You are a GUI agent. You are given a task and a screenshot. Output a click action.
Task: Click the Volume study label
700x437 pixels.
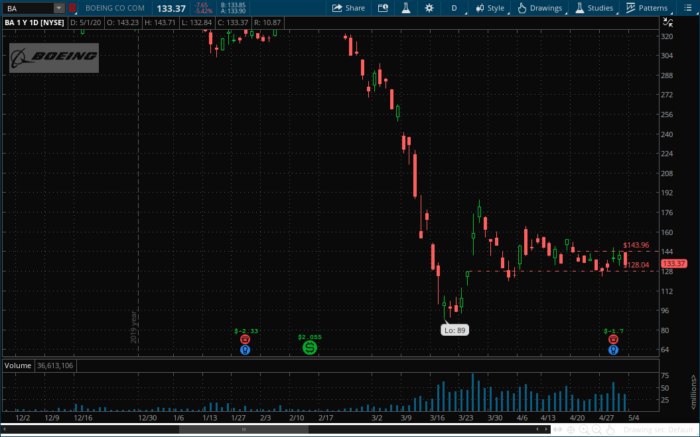[18, 366]
